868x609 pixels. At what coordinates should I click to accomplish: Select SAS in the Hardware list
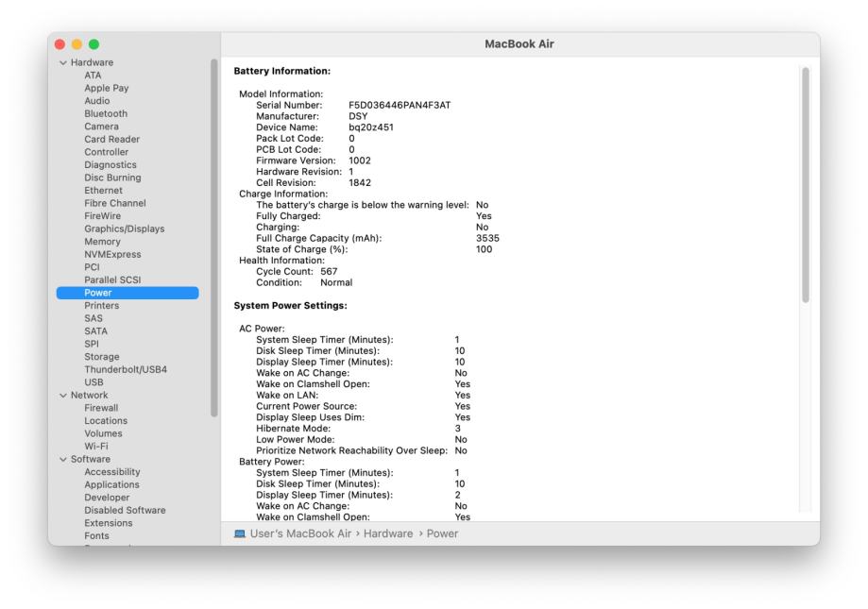point(94,318)
